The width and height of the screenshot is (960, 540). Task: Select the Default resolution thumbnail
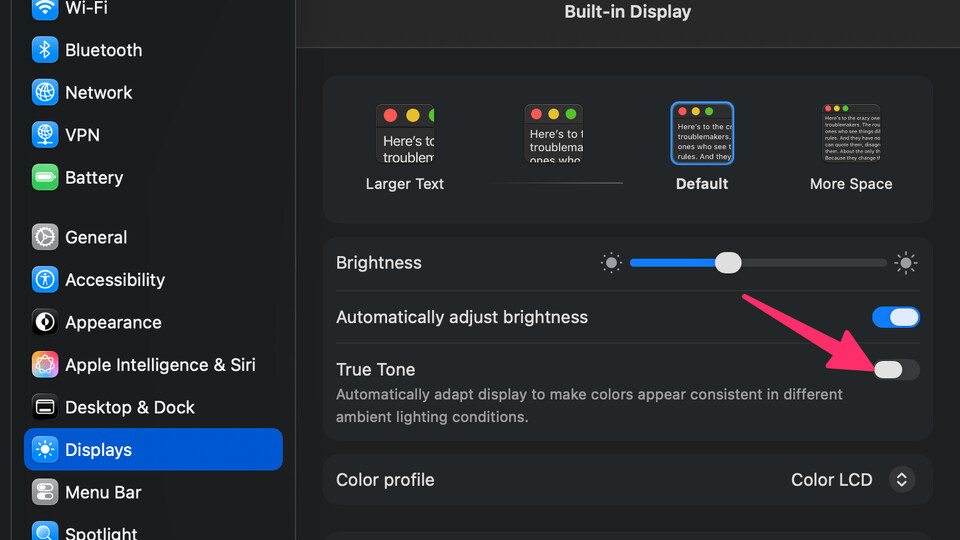(702, 133)
